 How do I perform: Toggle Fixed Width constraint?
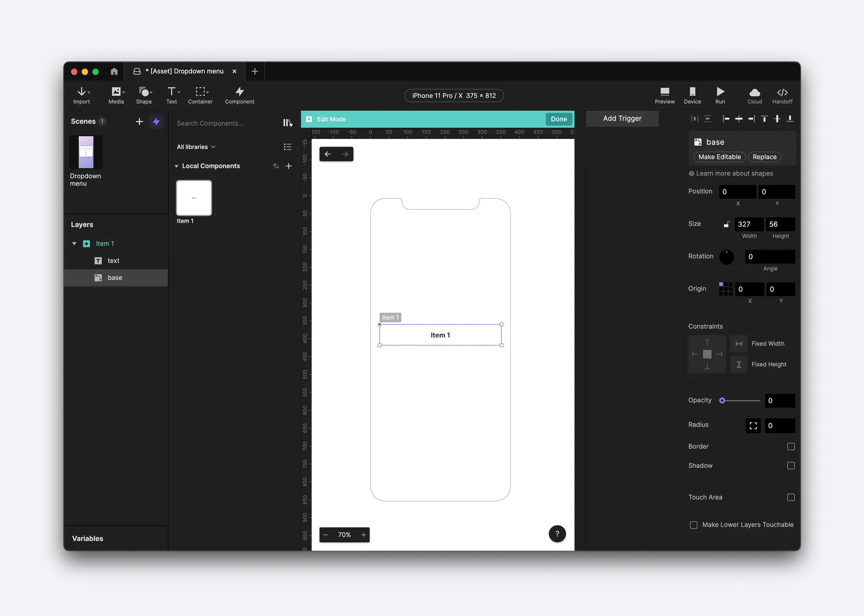coord(739,343)
